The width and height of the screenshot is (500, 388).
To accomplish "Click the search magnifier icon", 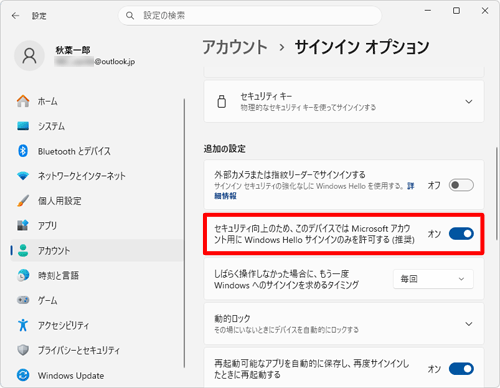I will pos(130,16).
